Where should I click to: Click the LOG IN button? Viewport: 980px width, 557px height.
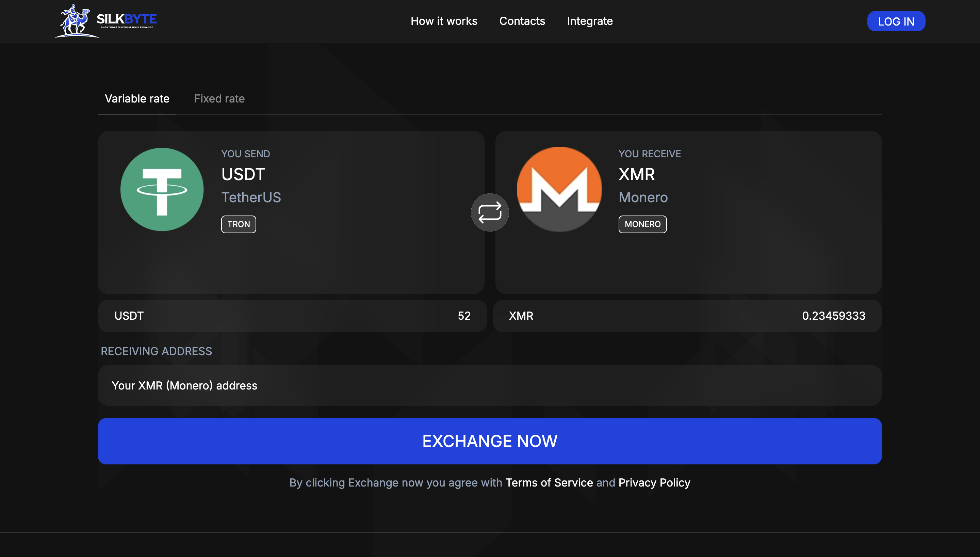896,21
